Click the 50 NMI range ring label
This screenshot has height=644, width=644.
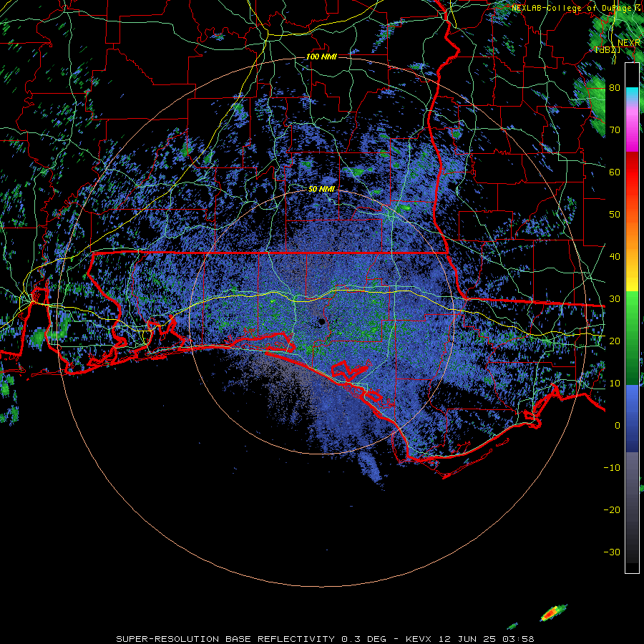coord(321,190)
